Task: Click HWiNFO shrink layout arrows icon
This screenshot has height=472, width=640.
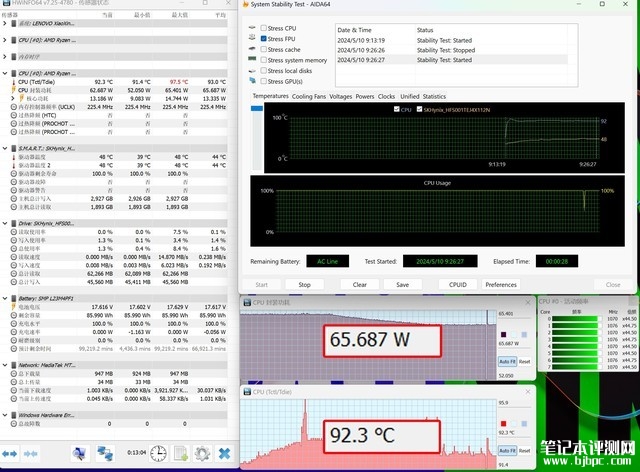Action: coord(31,454)
